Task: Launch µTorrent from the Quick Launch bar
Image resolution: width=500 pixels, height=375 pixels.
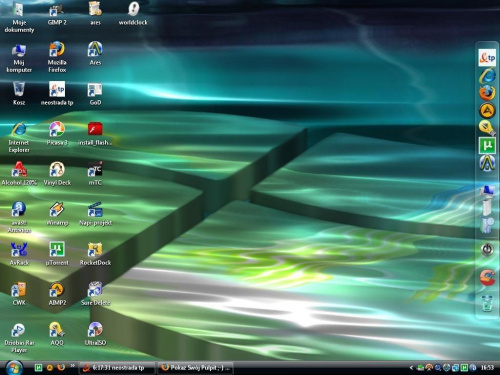Action: [x=38, y=368]
